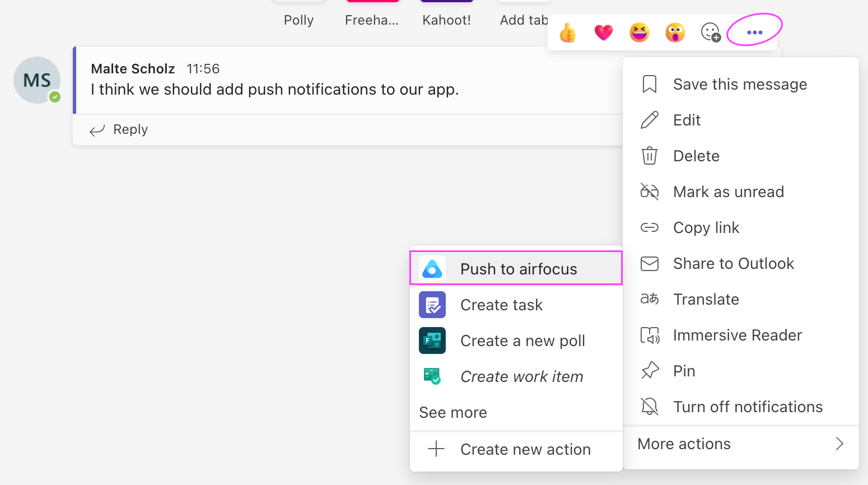Screen dimensions: 868x485
Task: Click the chain link icon for Copy link
Action: click(x=650, y=227)
